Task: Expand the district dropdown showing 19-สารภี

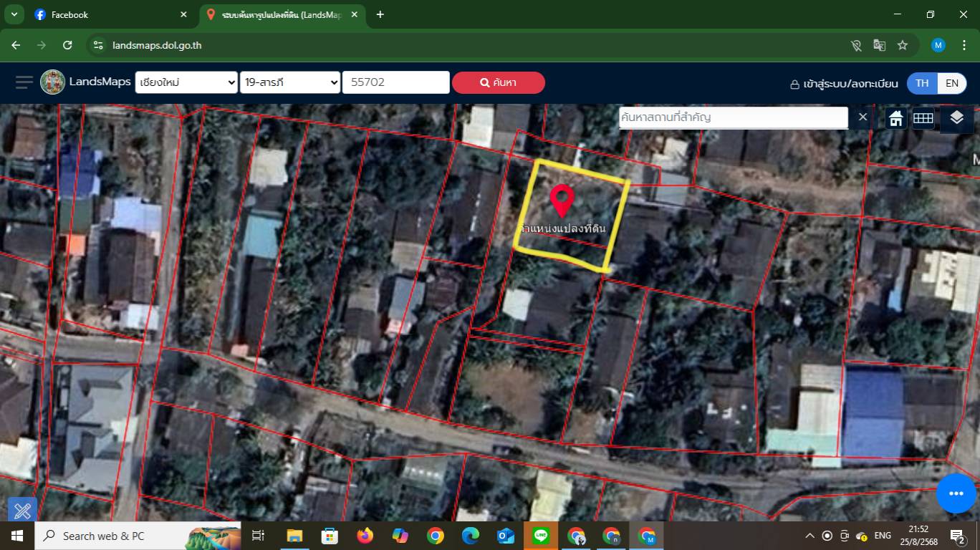Action: pyautogui.click(x=290, y=82)
